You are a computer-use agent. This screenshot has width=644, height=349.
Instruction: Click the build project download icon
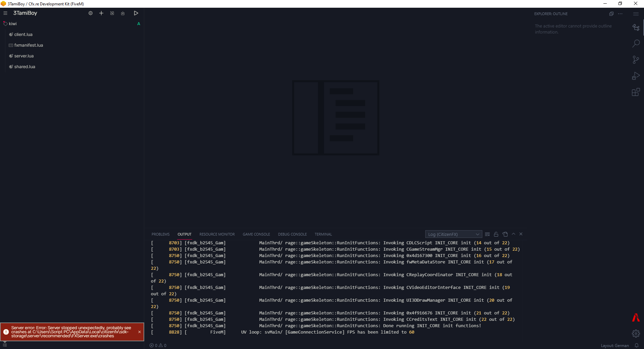coord(123,13)
